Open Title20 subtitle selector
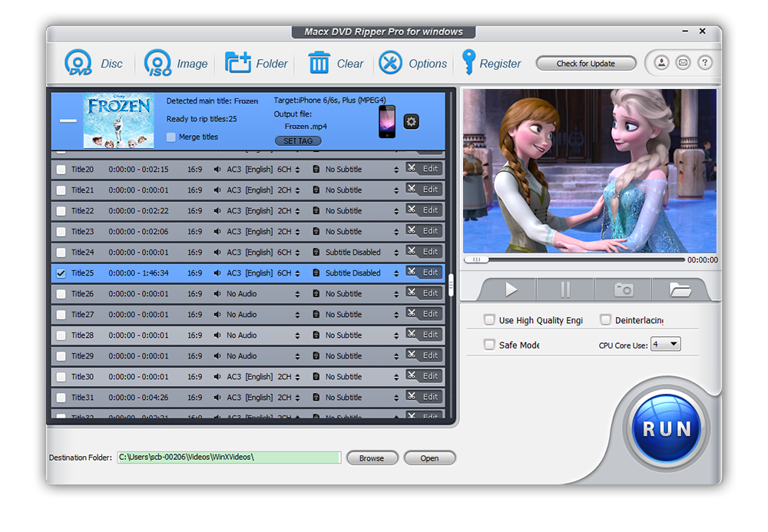 click(x=396, y=170)
